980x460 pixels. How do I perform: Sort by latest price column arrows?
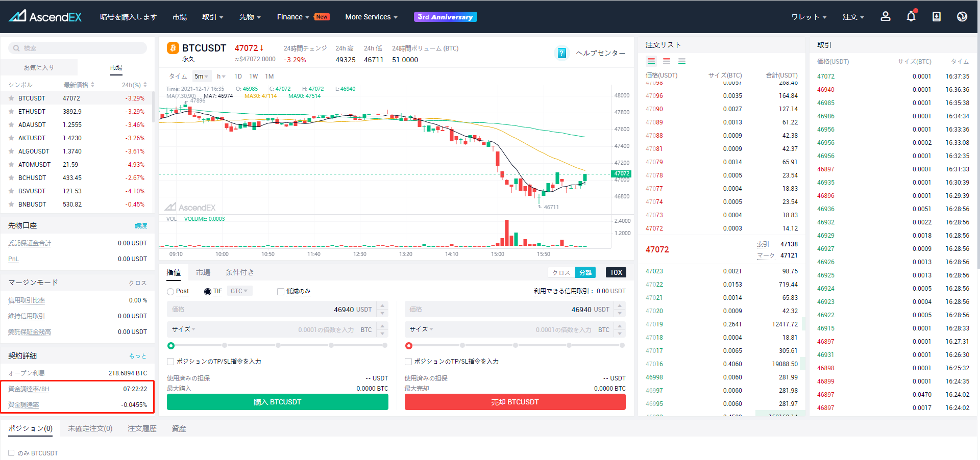(92, 85)
